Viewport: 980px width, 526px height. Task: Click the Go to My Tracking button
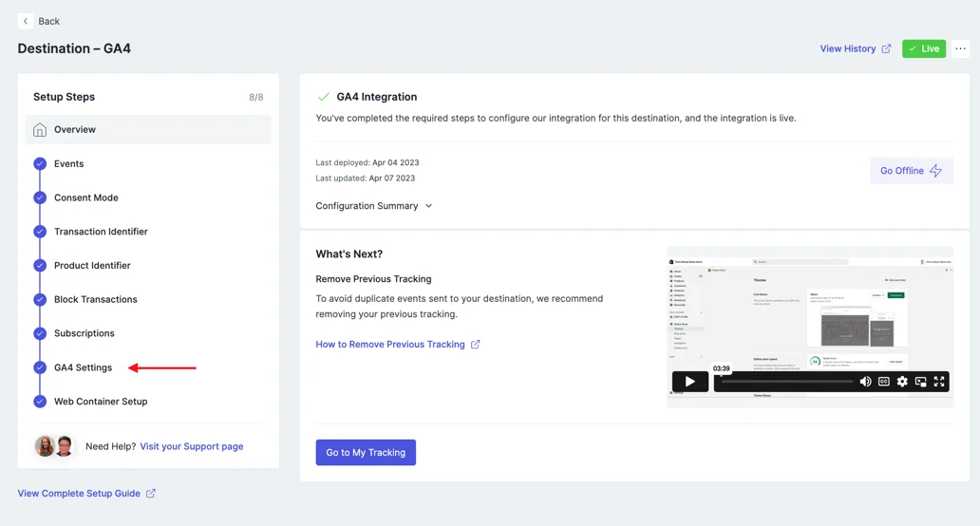click(366, 452)
